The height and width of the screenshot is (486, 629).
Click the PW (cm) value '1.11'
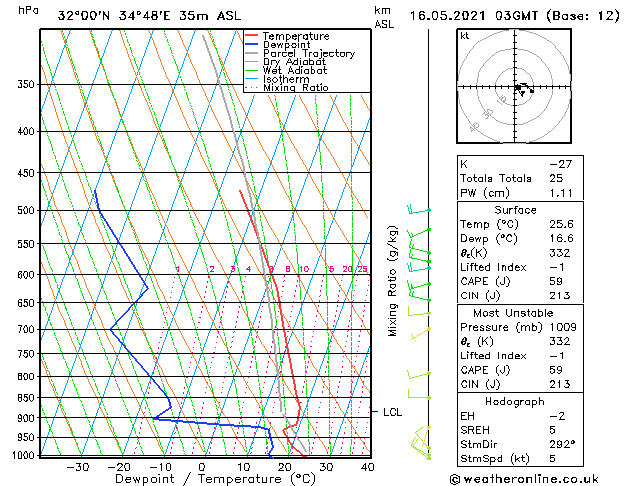(561, 193)
